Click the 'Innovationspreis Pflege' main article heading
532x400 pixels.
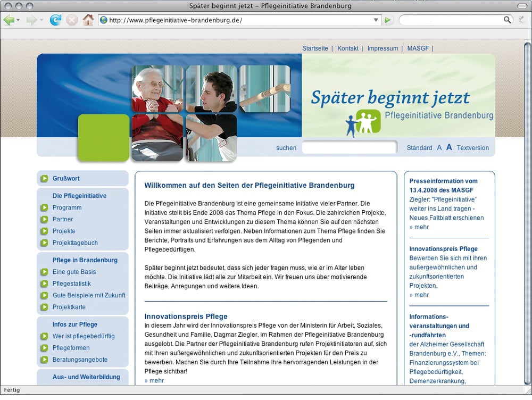(x=186, y=316)
